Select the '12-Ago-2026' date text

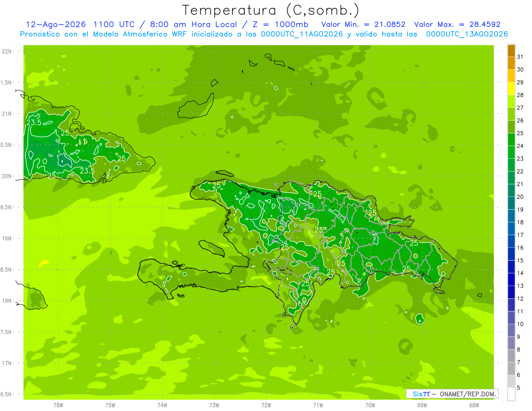56,24
